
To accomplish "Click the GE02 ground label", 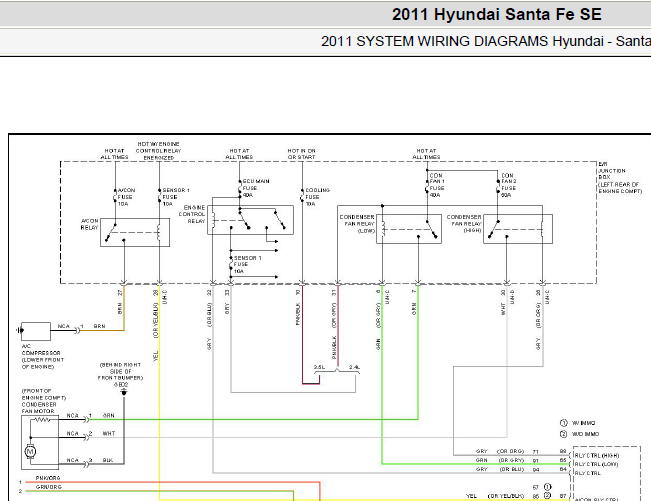I will pyautogui.click(x=121, y=385).
